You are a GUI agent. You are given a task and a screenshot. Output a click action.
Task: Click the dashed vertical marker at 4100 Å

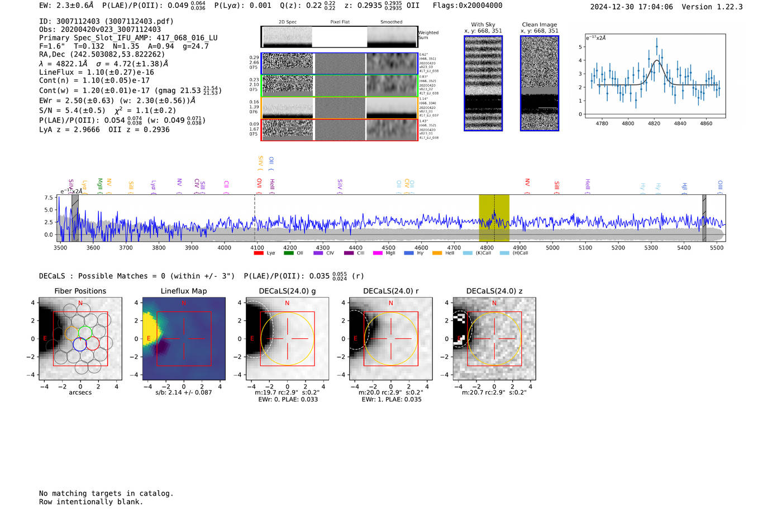255,218
